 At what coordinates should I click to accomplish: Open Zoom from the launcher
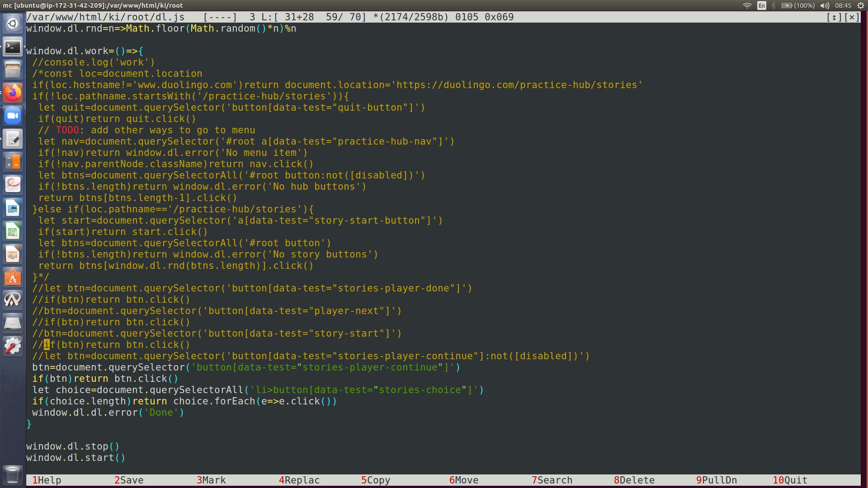click(x=13, y=116)
